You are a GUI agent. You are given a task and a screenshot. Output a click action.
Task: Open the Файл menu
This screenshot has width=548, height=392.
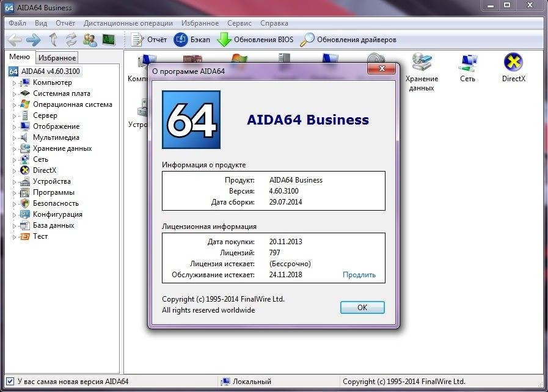(x=17, y=23)
